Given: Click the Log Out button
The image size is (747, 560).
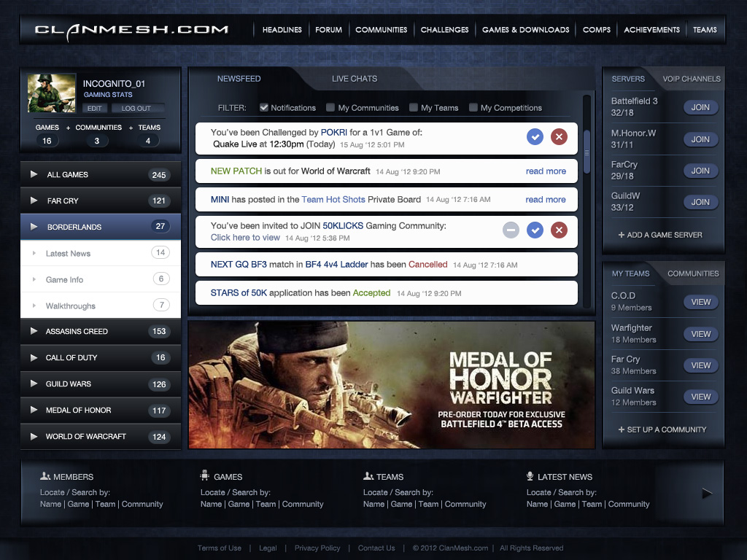Looking at the screenshot, I should point(136,108).
